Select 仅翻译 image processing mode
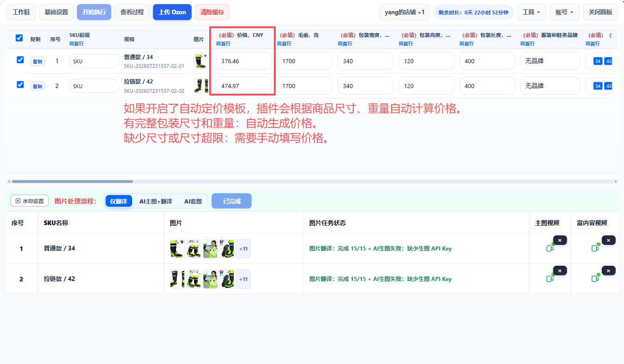The height and width of the screenshot is (364, 624). pyautogui.click(x=119, y=201)
